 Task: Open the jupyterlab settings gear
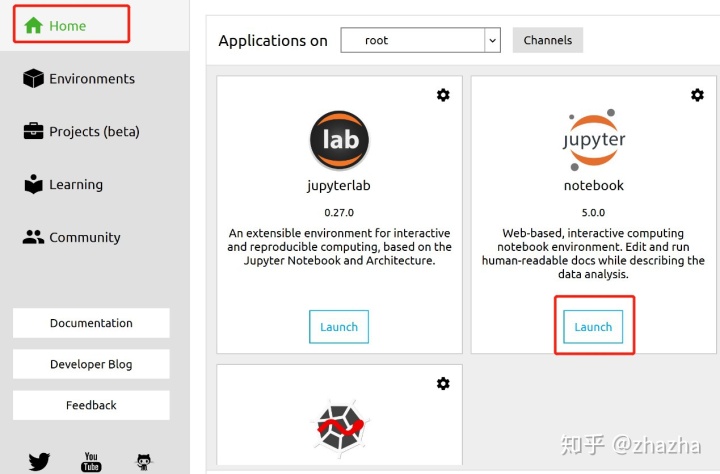click(x=443, y=95)
